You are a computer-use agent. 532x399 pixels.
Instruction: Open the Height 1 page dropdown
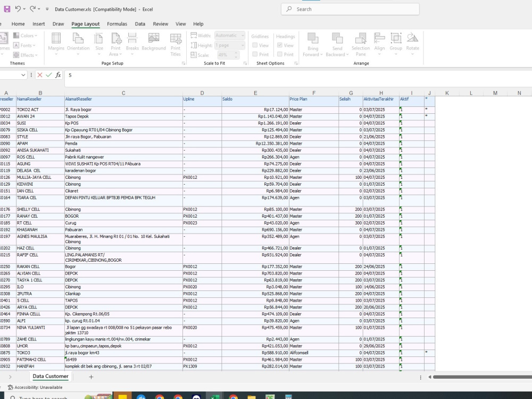click(230, 45)
